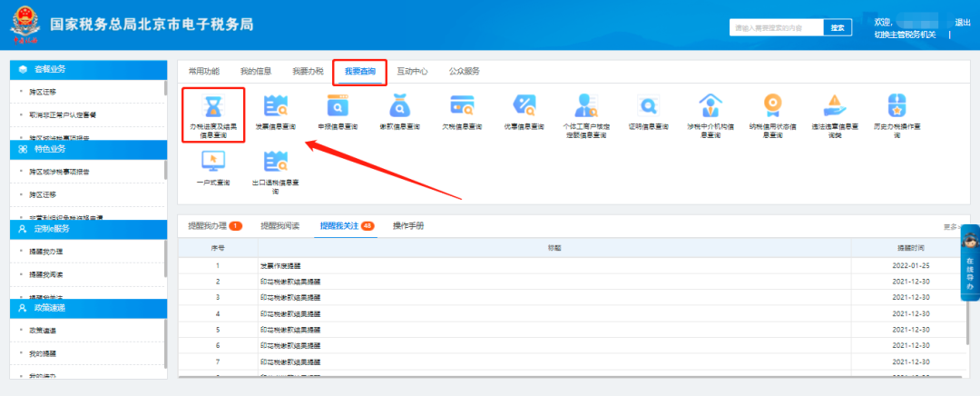Open the 提醒我关注 tab with badge 48

coord(347,226)
